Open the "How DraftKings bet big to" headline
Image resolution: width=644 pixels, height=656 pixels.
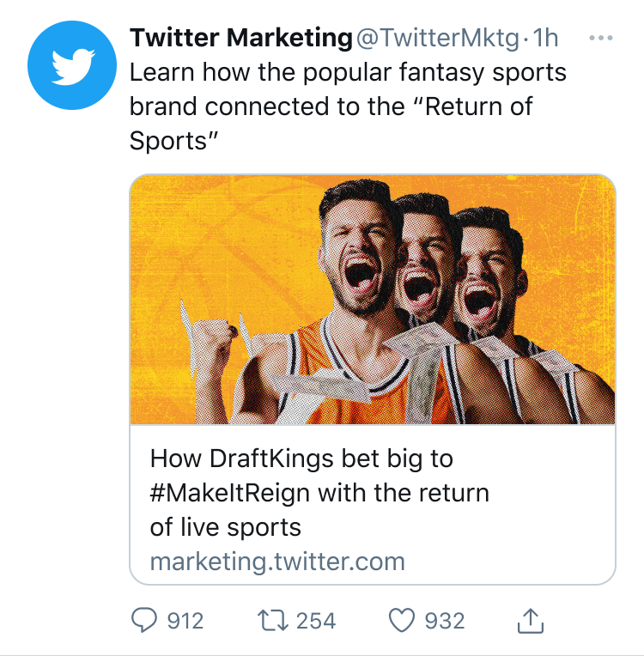[301, 459]
